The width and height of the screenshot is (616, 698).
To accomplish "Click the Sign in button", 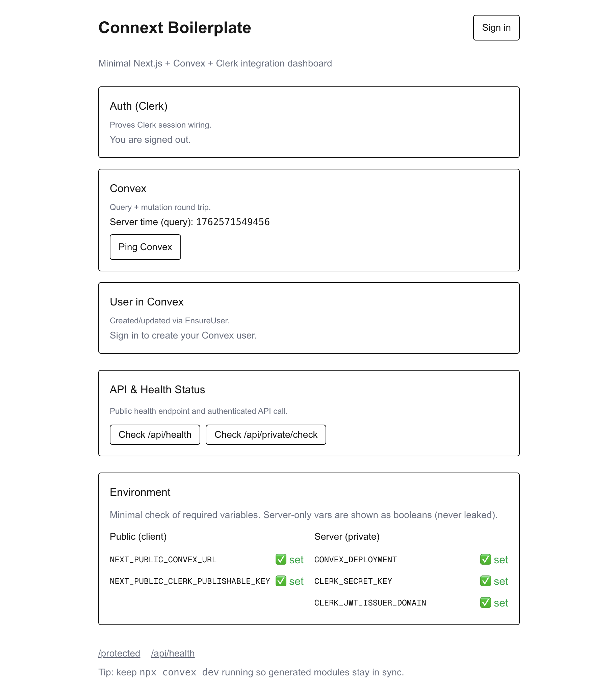I will pyautogui.click(x=496, y=28).
